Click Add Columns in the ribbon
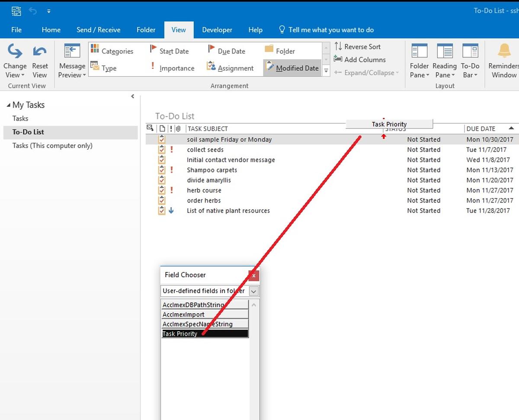519x420 pixels. [x=359, y=60]
